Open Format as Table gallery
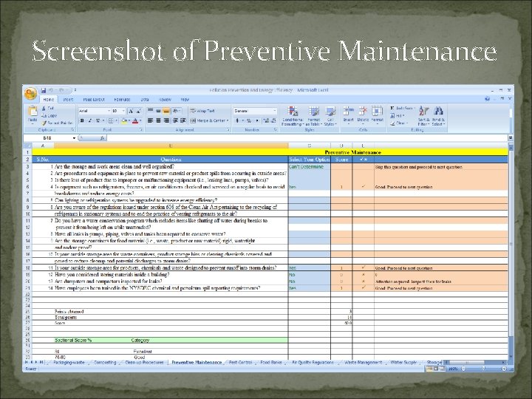Image resolution: width=532 pixels, height=399 pixels. (314, 116)
